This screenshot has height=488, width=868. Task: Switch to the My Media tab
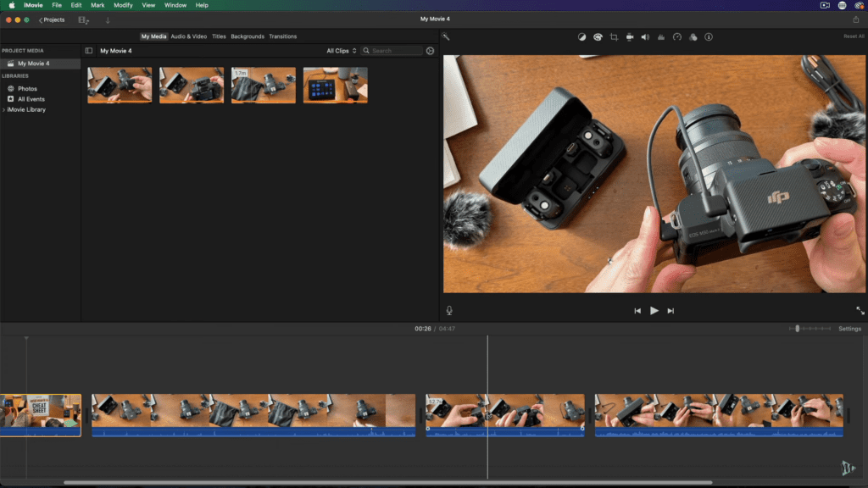[153, 36]
